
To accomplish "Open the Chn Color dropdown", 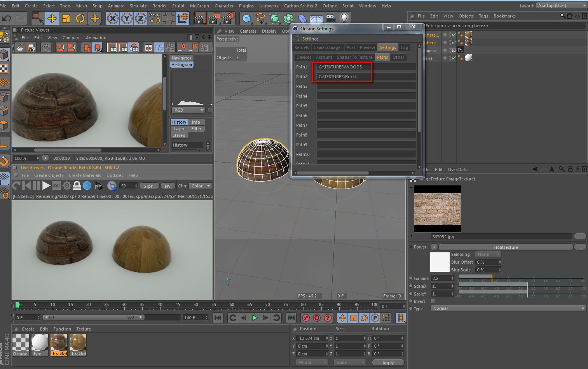I will [x=201, y=186].
